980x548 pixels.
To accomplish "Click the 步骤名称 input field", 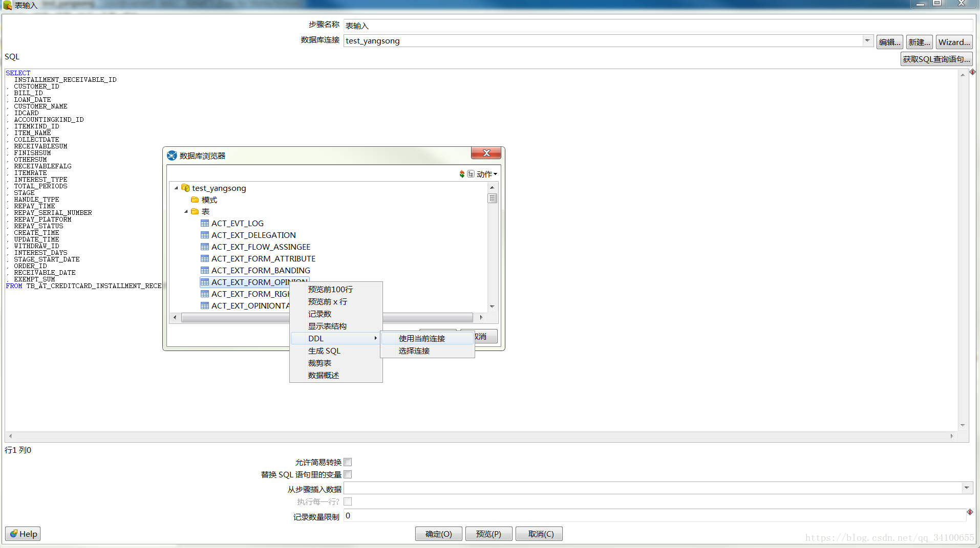I will tap(658, 26).
